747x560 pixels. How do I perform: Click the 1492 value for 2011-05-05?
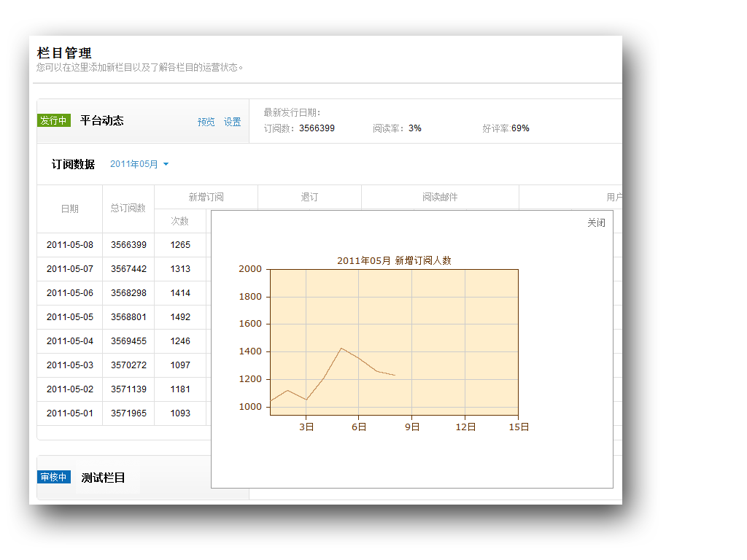(x=180, y=317)
